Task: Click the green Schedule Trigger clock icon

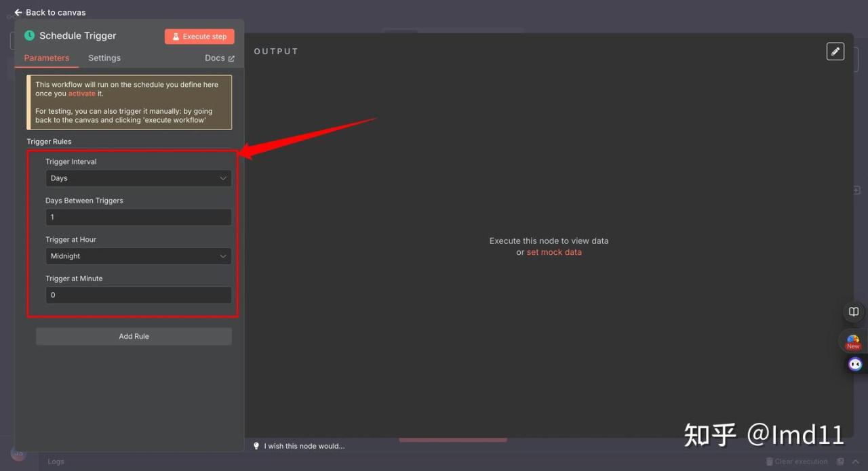Action: click(29, 36)
